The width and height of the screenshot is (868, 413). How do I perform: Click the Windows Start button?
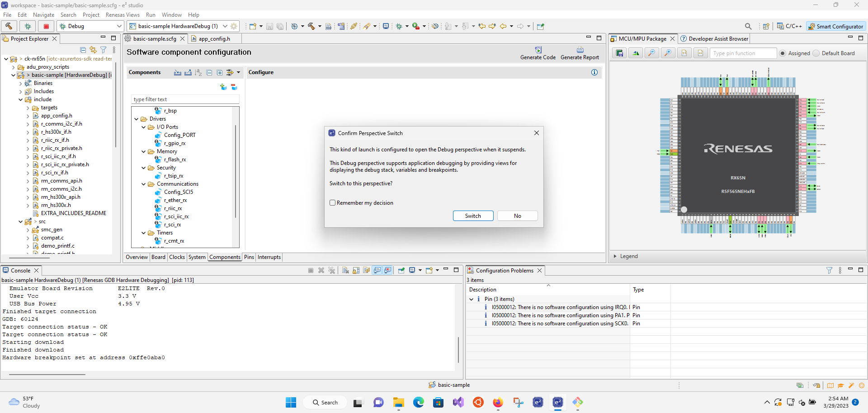[x=291, y=402]
